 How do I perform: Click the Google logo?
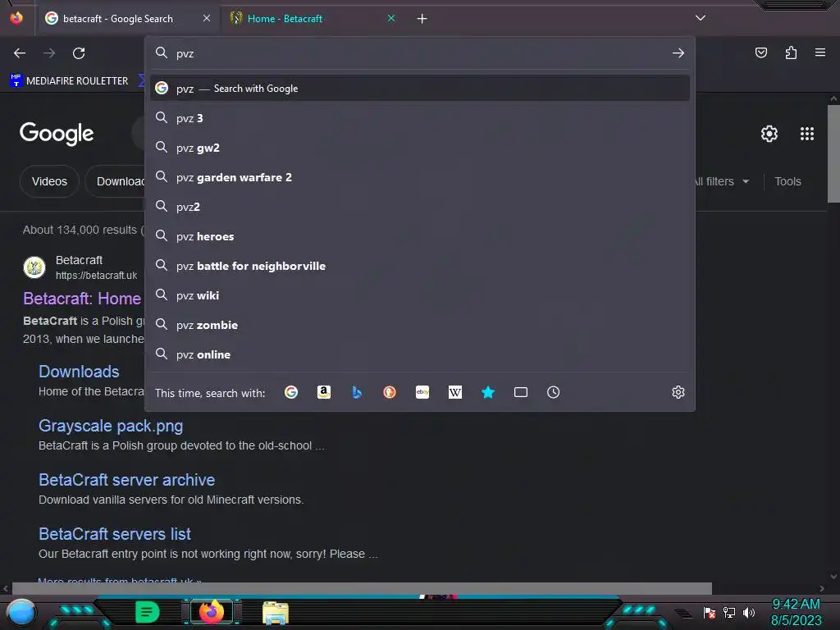[57, 134]
